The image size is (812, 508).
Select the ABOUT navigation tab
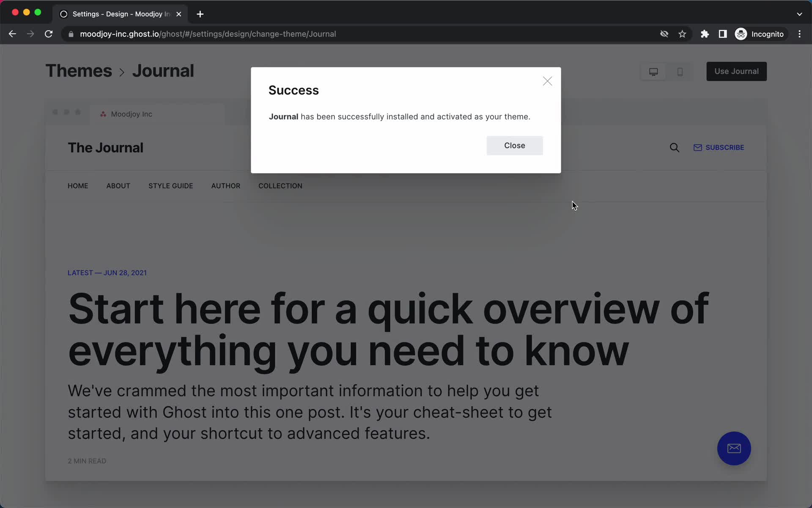(118, 185)
